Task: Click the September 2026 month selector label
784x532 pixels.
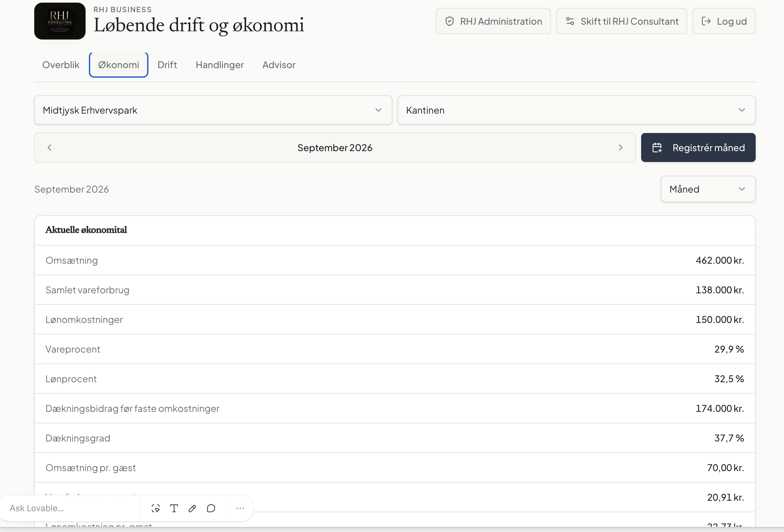Action: point(335,147)
